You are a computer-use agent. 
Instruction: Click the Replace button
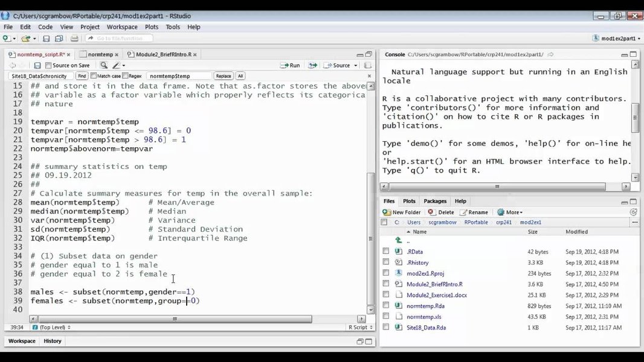224,76
